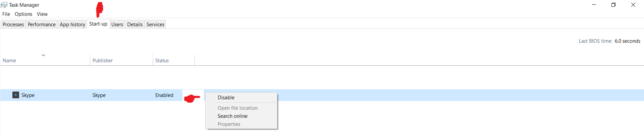Go to the App history tab

pos(72,24)
